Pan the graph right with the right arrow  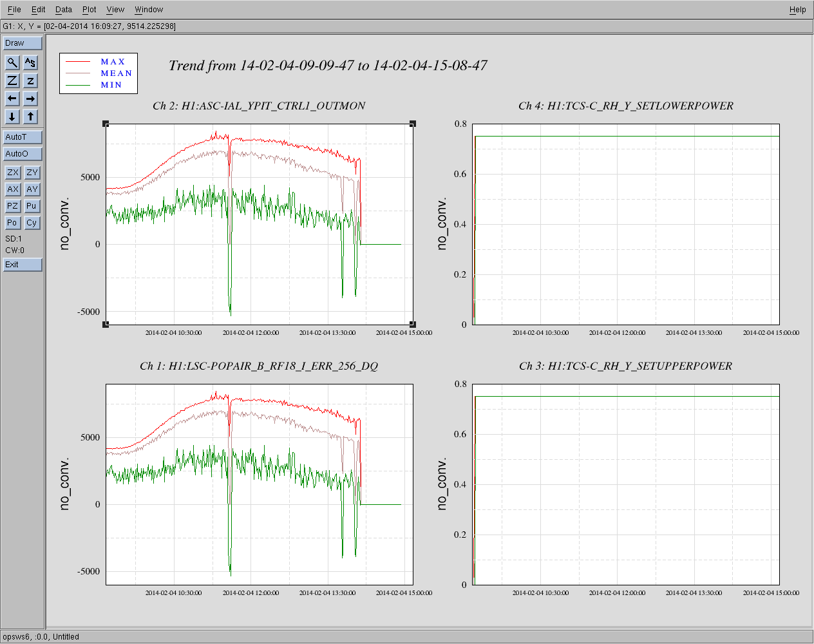30,99
